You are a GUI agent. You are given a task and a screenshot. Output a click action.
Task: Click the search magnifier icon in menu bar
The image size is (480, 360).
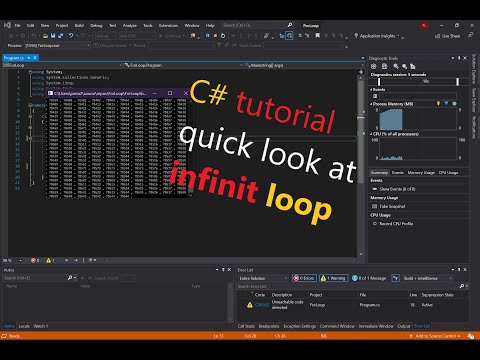click(290, 25)
